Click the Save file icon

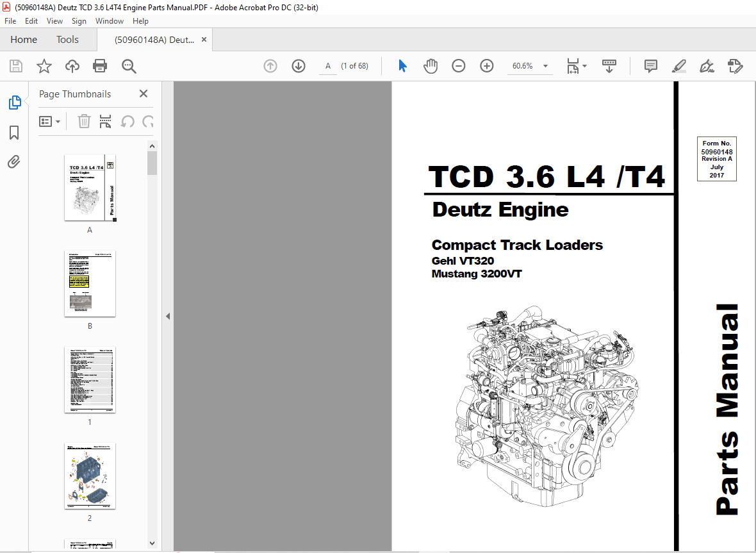[x=16, y=66]
